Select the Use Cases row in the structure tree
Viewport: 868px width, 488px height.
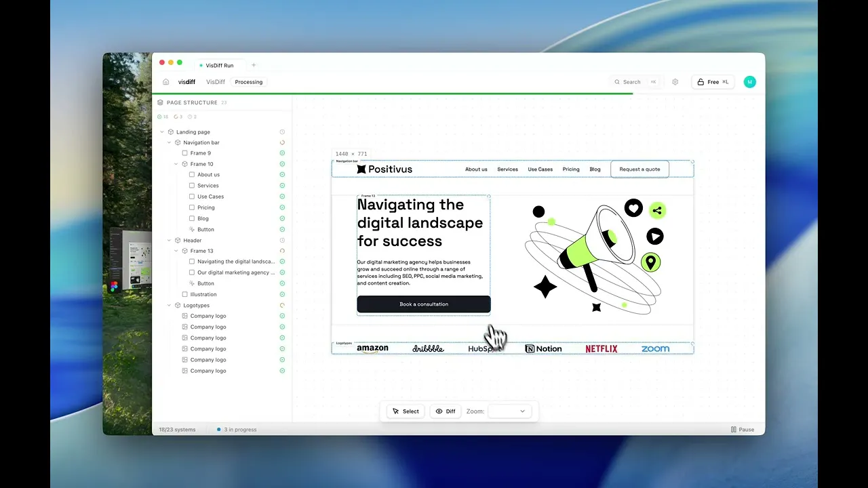222,197
